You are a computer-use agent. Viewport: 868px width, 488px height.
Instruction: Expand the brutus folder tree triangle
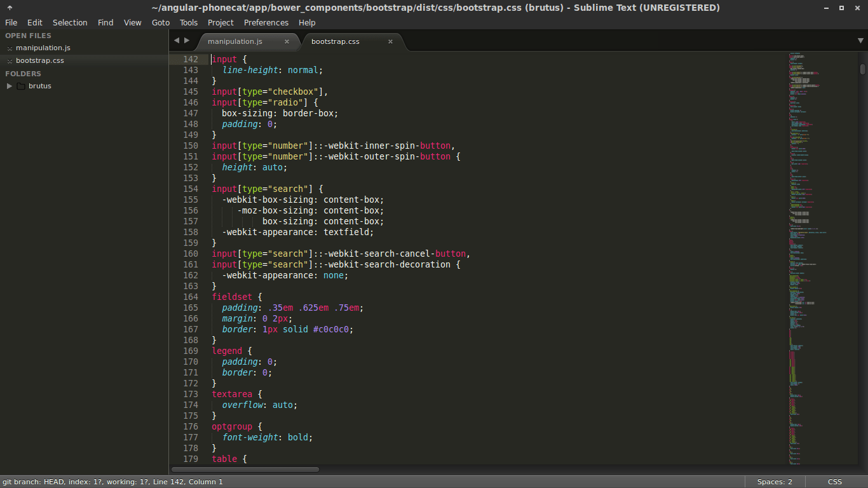point(10,86)
